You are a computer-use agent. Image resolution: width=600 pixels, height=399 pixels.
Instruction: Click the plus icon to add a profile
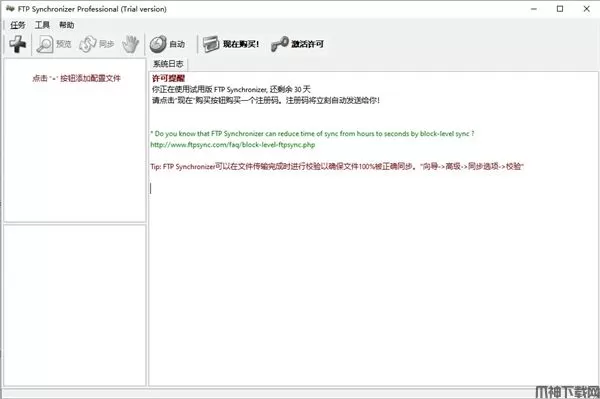18,44
